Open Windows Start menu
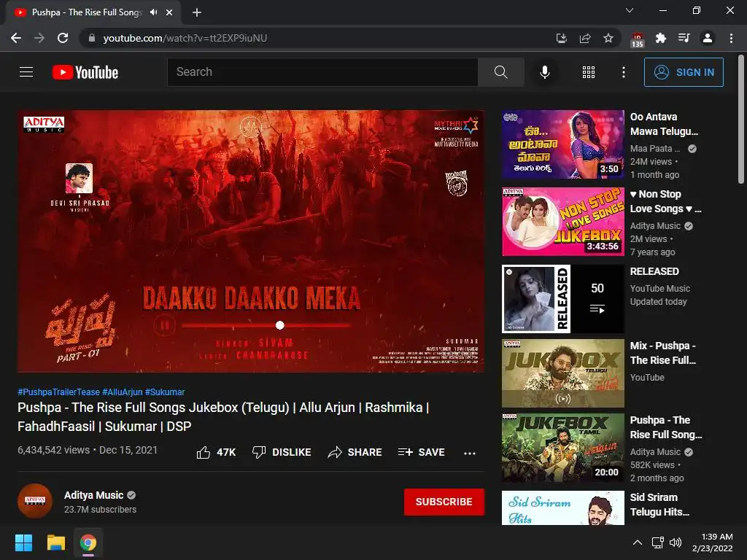This screenshot has width=747, height=560. point(23,542)
